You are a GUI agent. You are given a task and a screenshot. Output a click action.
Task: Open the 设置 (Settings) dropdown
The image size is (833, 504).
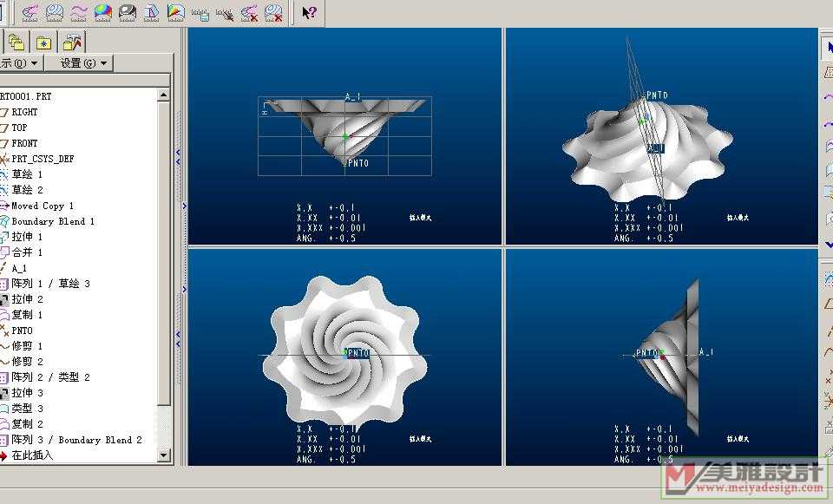click(x=83, y=63)
